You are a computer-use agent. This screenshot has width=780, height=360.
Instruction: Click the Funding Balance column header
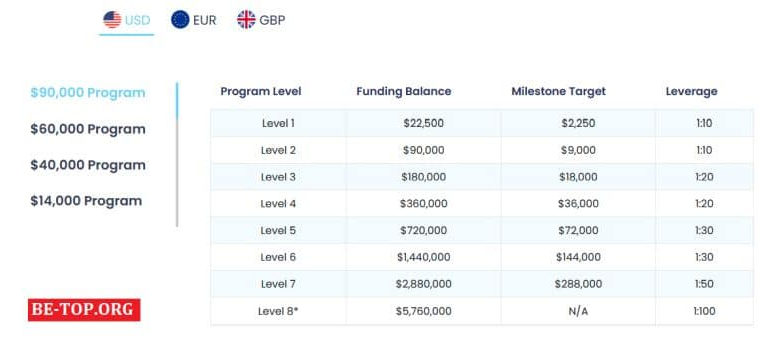tap(404, 91)
